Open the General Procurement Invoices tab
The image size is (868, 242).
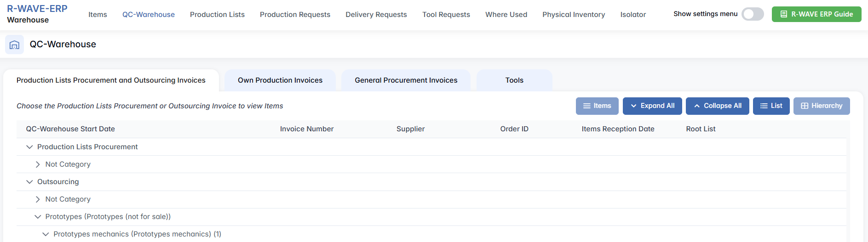coord(406,80)
